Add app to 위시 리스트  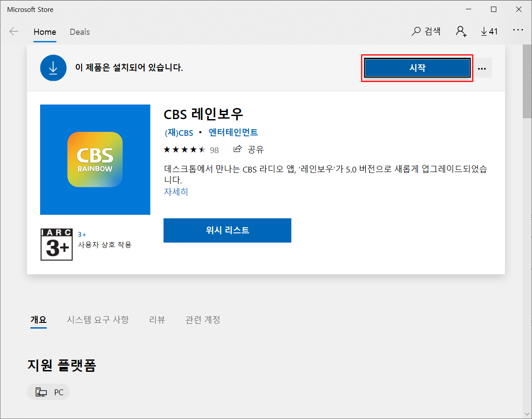pyautogui.click(x=227, y=230)
